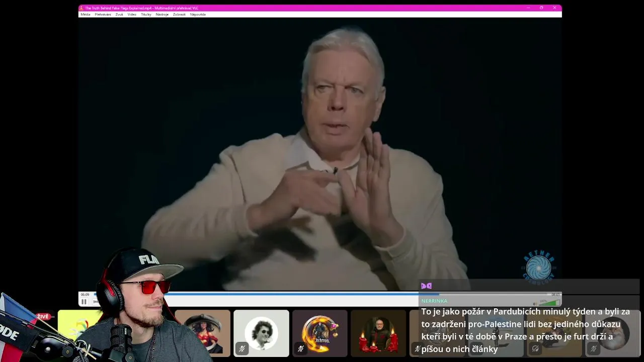Screen dimensions: 644x362
Task: Click muted mic icon on Zakton tile
Action: tap(301, 348)
